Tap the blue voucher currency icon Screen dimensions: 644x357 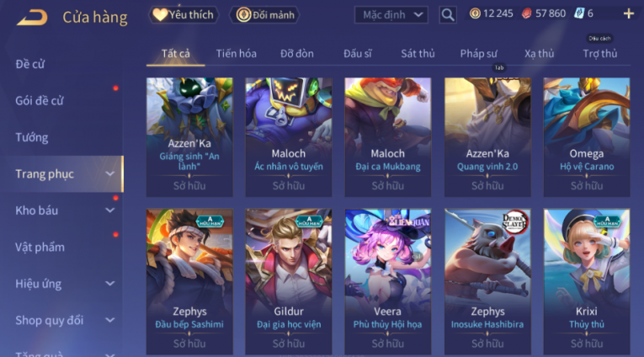coord(579,13)
